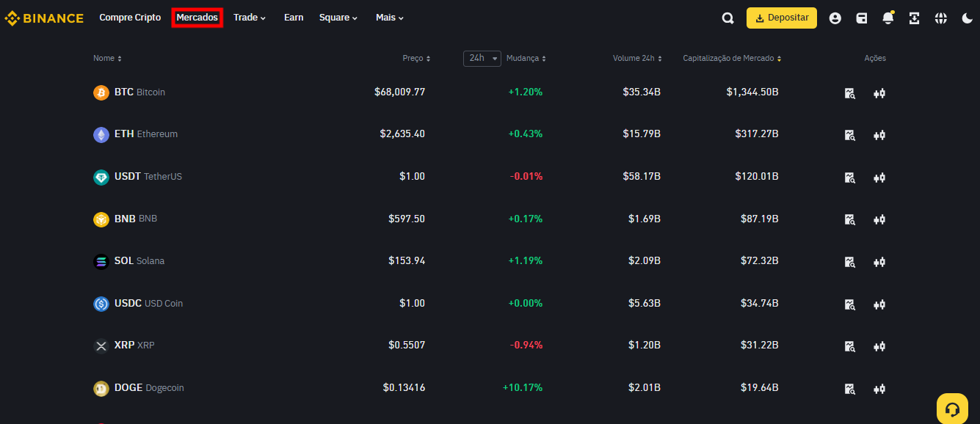Open the search icon in the top bar
Screen dimensions: 980x424
(x=727, y=18)
